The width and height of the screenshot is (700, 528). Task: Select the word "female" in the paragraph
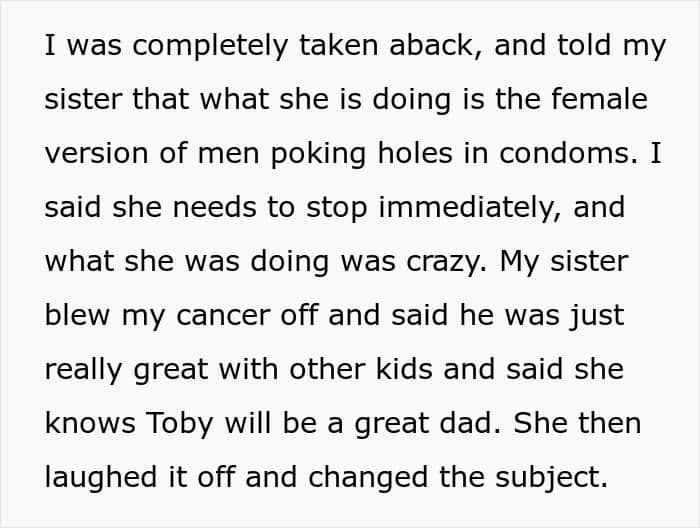coord(599,99)
